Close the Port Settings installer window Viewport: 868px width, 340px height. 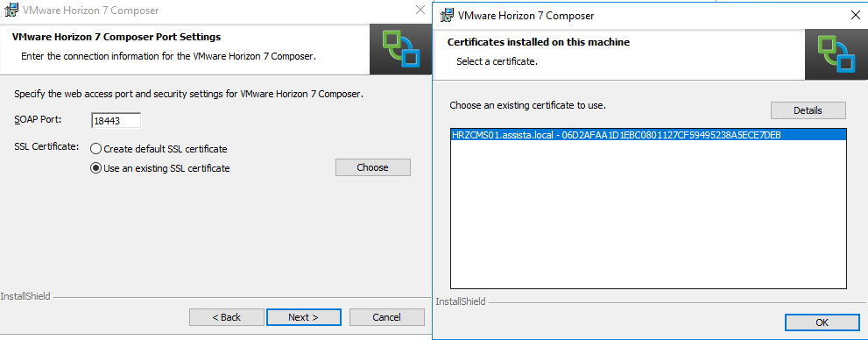(x=420, y=11)
